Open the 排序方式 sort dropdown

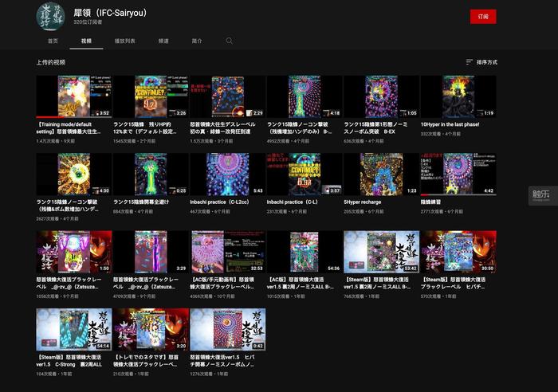pyautogui.click(x=481, y=62)
